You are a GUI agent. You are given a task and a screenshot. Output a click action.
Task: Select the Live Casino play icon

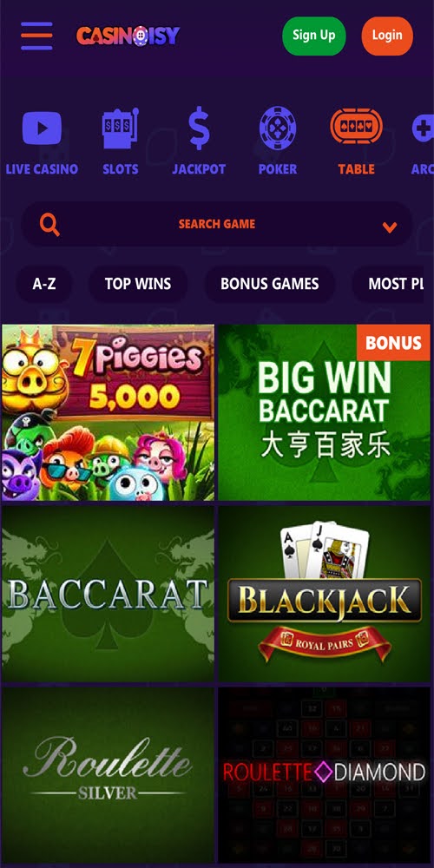coord(42,128)
